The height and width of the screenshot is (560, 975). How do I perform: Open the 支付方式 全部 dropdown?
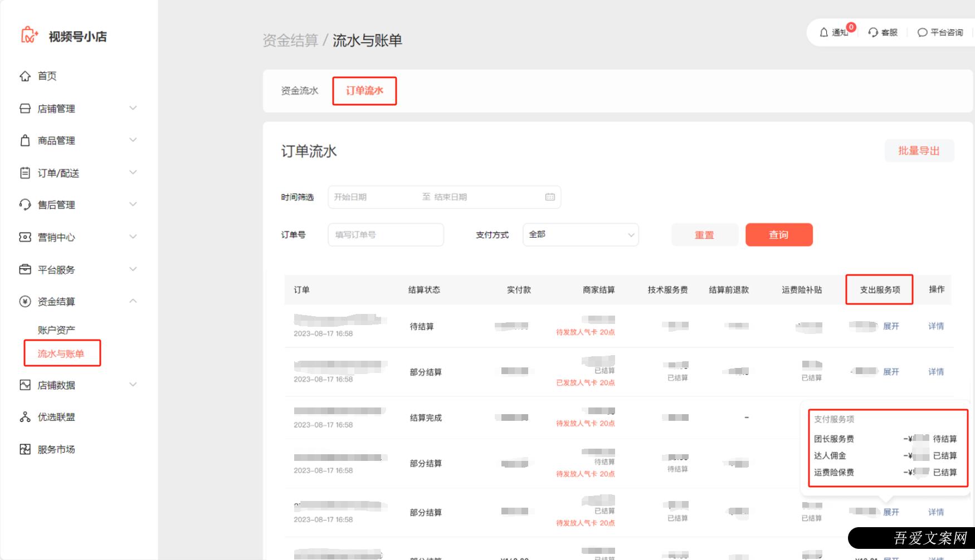pyautogui.click(x=581, y=234)
